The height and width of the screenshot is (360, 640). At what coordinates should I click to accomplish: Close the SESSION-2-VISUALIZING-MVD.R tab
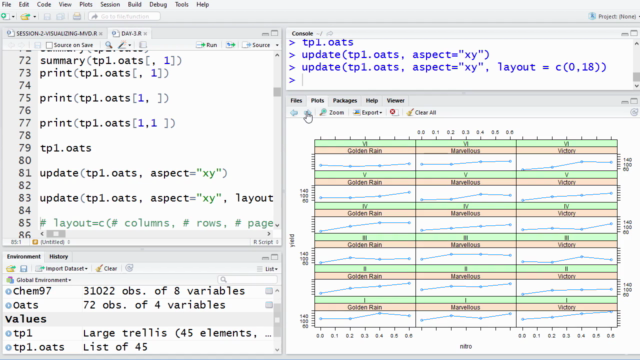point(101,33)
